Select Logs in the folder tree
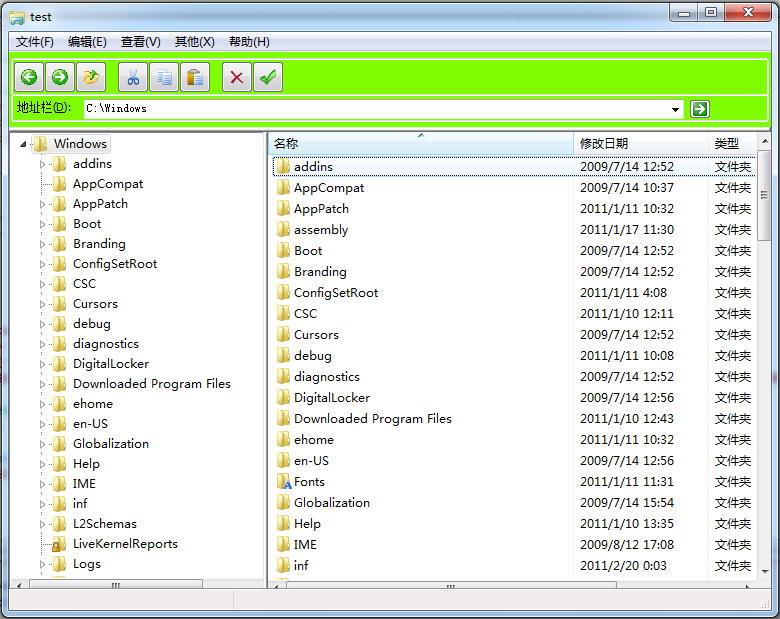This screenshot has height=619, width=780. 87,564
